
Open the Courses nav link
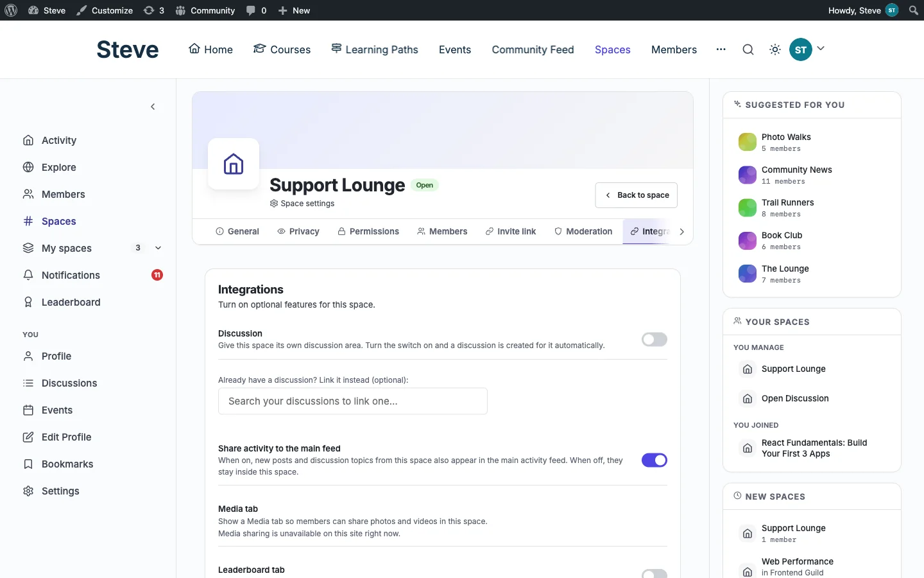click(282, 49)
